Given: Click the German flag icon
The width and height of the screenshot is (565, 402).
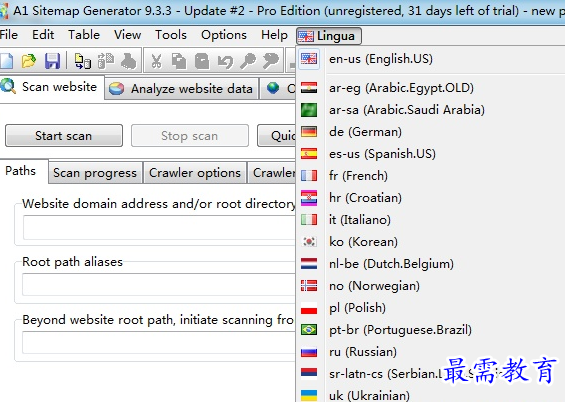Looking at the screenshot, I should click(309, 132).
